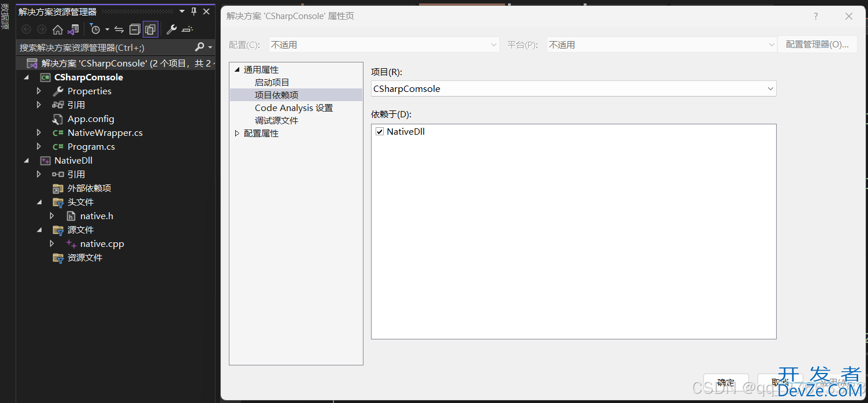Screen dimensions: 868x403
Task: Select 外部依赖项 label
Action: point(90,188)
